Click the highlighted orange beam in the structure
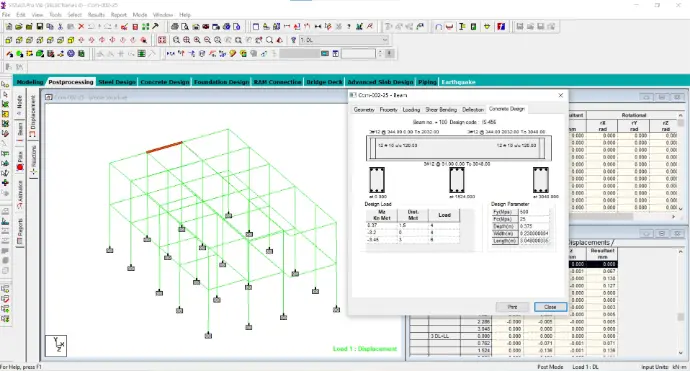Image resolution: width=690 pixels, height=371 pixels. [164, 147]
